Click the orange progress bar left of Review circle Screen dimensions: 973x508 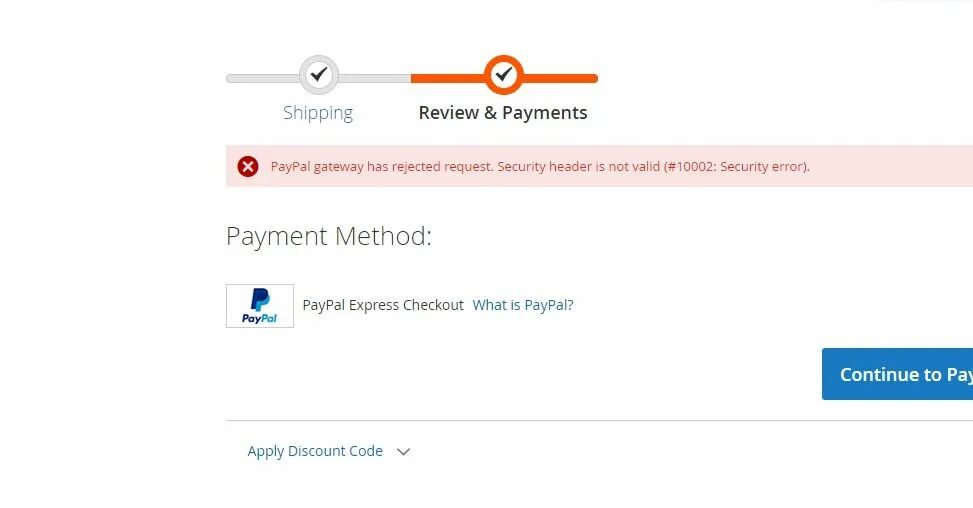[x=447, y=79]
